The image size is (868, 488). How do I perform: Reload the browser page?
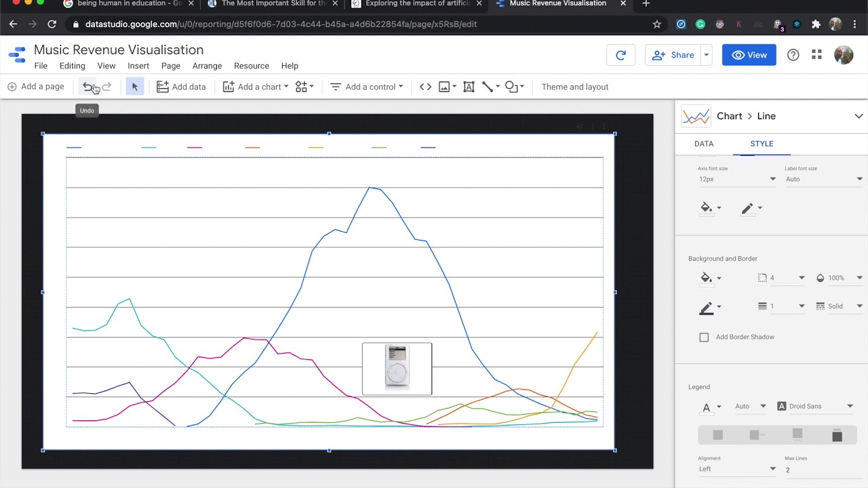click(x=52, y=24)
